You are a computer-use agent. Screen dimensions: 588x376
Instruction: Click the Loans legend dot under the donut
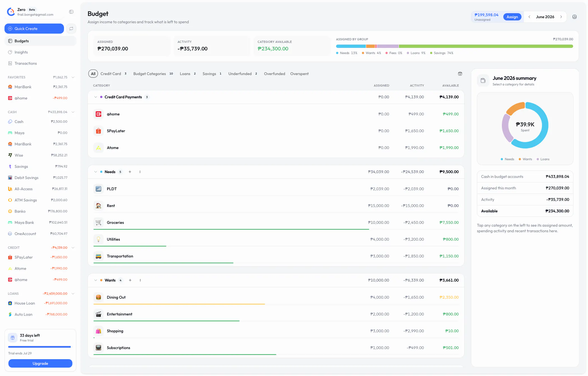(538, 159)
